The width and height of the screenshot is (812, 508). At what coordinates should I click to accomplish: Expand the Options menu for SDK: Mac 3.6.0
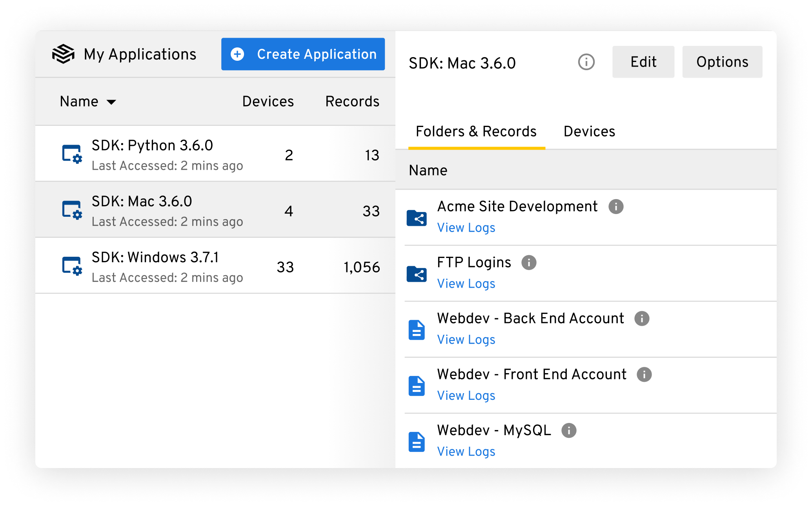click(722, 62)
